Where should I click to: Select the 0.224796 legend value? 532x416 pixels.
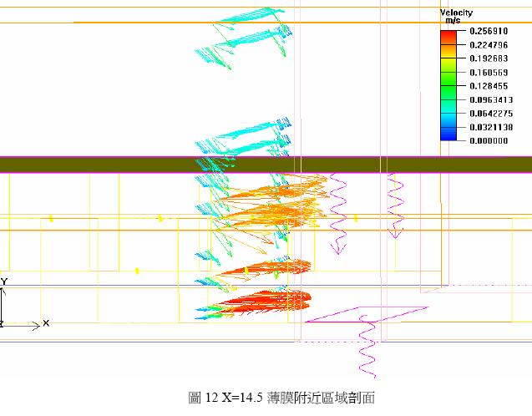[489, 45]
